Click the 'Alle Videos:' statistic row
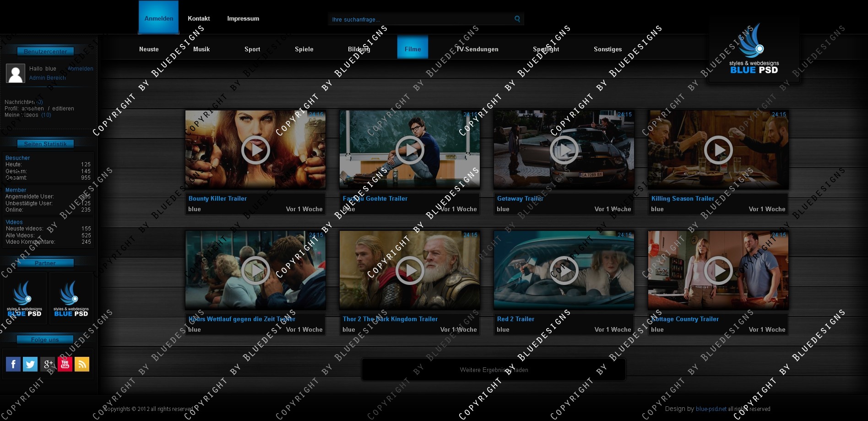This screenshot has height=421, width=868. [48, 235]
